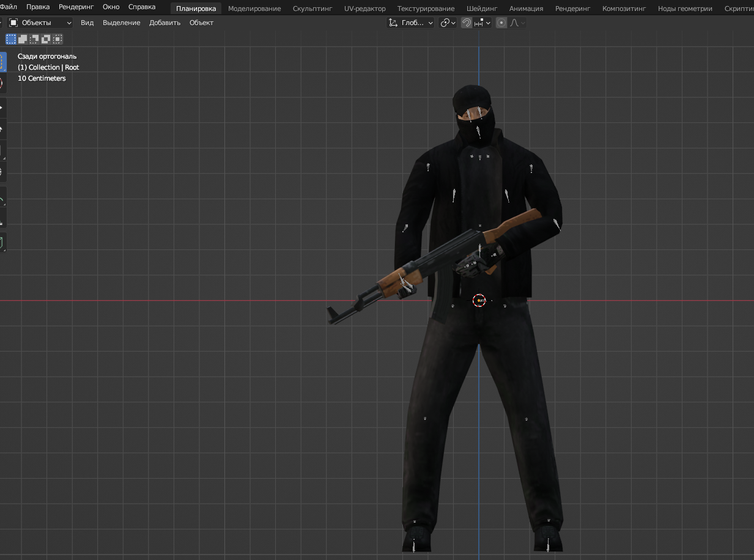This screenshot has height=560, width=754.
Task: Switch to the Скульптинг workspace tab
Action: coord(312,9)
